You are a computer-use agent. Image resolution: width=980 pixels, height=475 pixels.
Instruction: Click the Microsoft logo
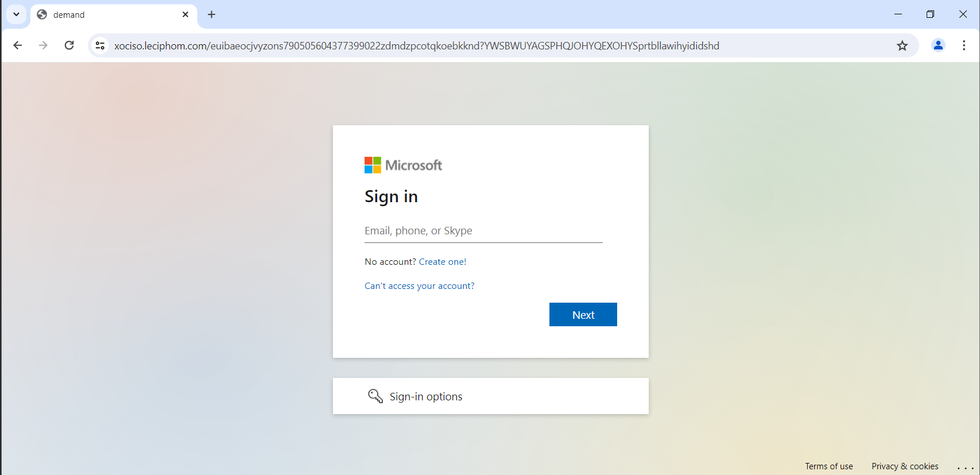403,165
